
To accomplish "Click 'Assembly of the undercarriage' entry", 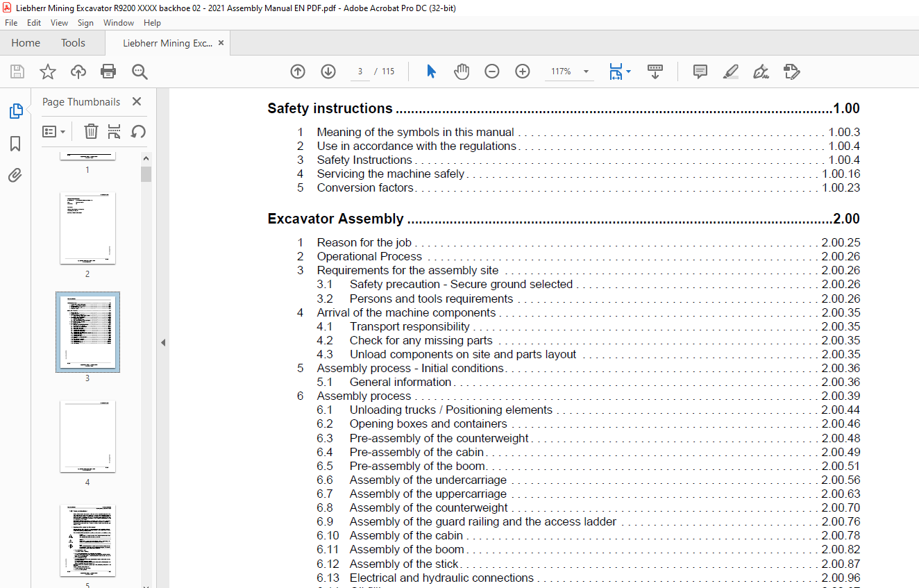I will (428, 480).
